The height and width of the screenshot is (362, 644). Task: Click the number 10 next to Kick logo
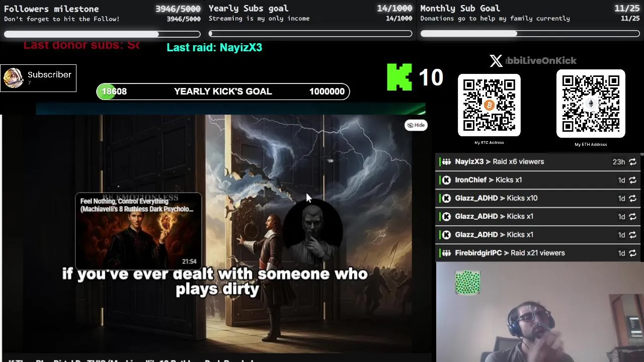(431, 77)
